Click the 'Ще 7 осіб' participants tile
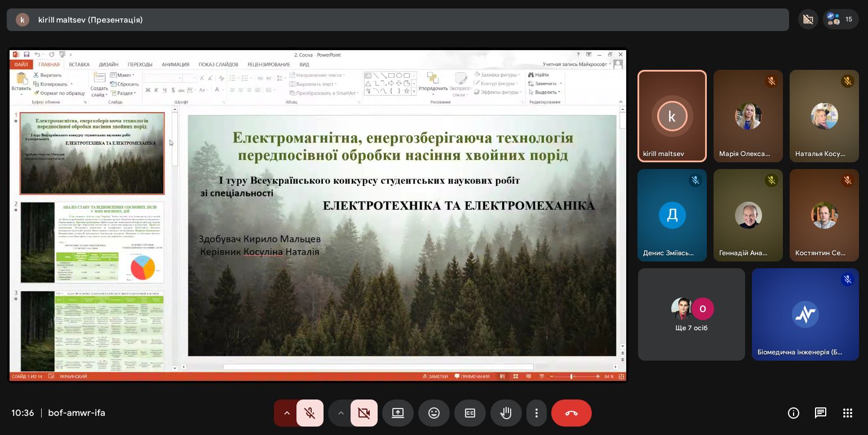868x435 pixels. (691, 314)
